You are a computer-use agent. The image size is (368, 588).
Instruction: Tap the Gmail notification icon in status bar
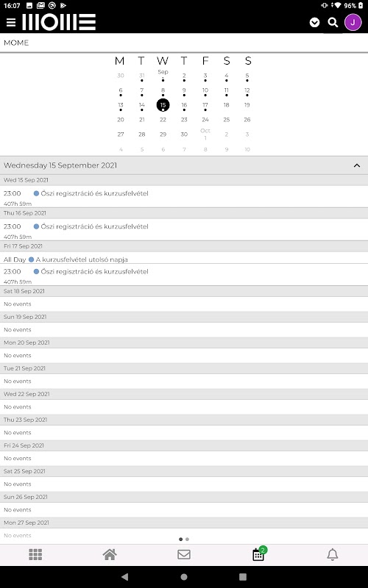[x=40, y=6]
